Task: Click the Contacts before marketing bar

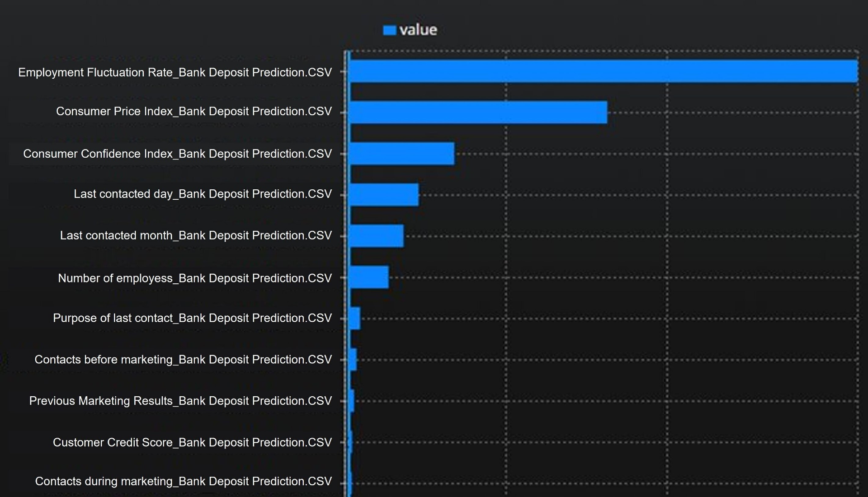Action: tap(353, 360)
